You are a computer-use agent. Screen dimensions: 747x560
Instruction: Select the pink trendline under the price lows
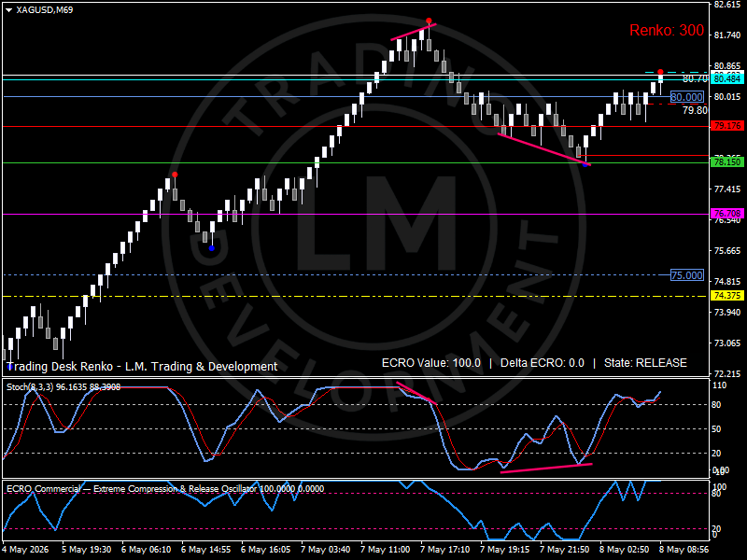coord(544,149)
